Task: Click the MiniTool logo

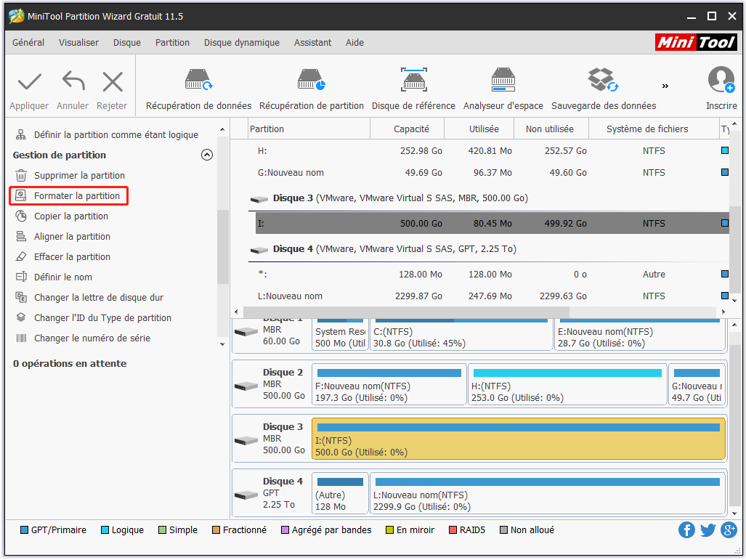Action: pos(696,42)
